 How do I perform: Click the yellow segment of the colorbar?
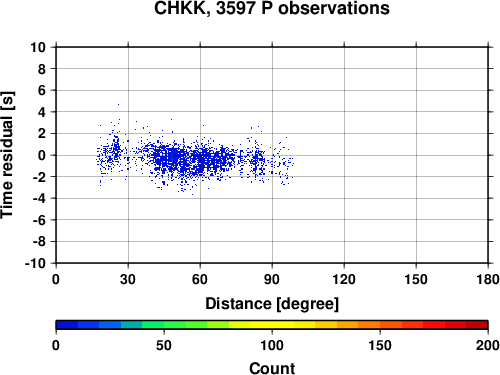(x=272, y=325)
